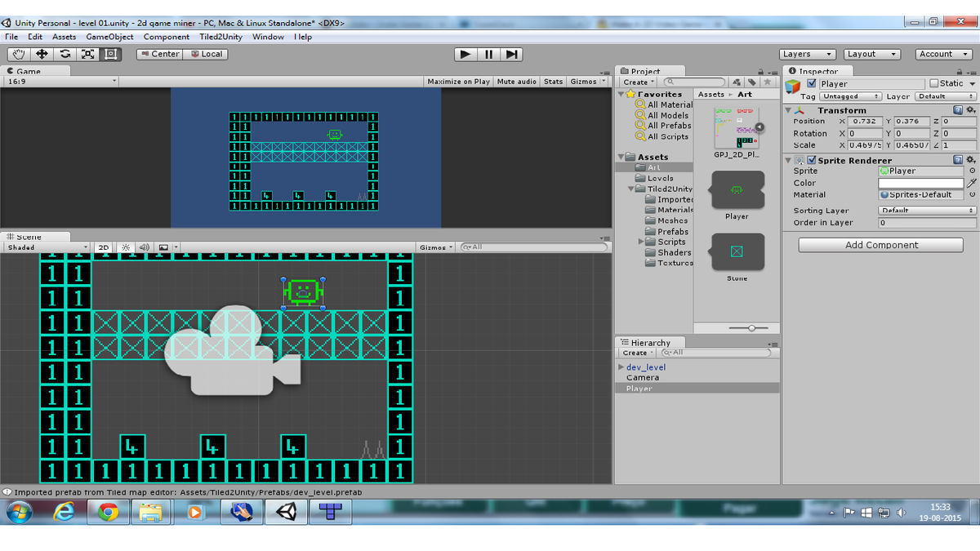Open the Tag Untagged dropdown

(850, 96)
